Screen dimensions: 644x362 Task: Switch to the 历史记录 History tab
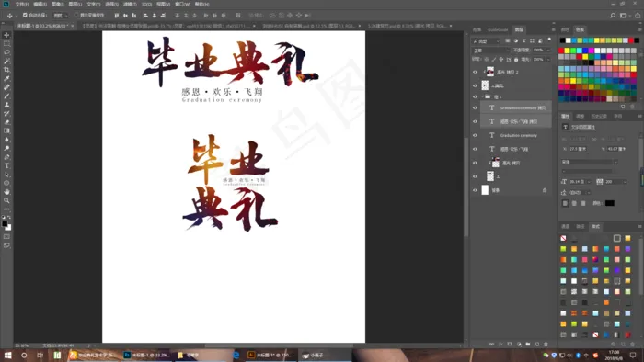pos(599,117)
